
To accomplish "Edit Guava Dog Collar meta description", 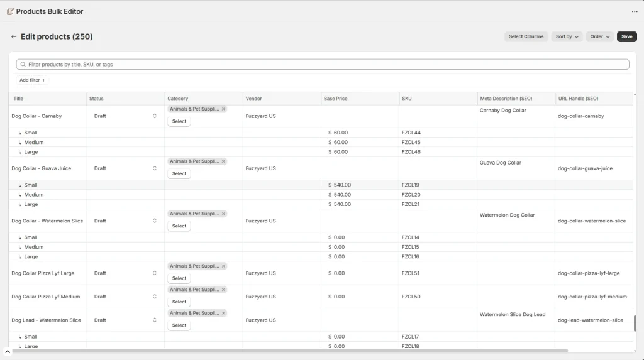I will pos(516,168).
